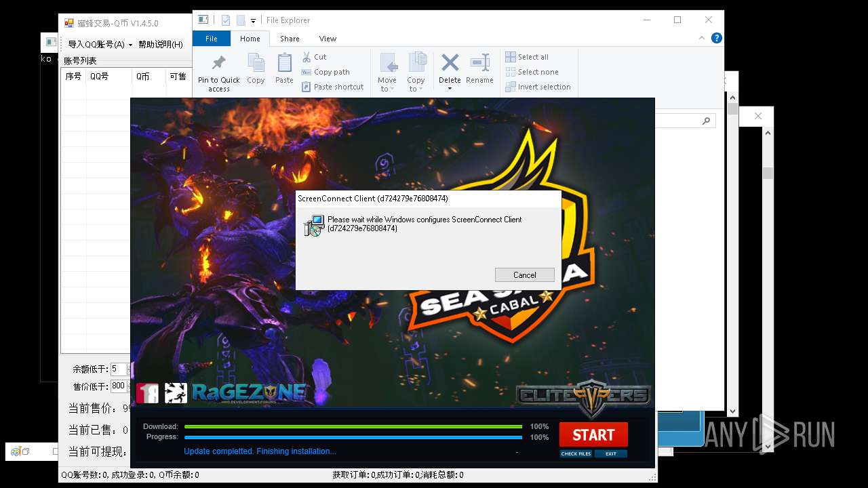
Task: Click the Q币 app title bar icon
Action: coord(68,23)
